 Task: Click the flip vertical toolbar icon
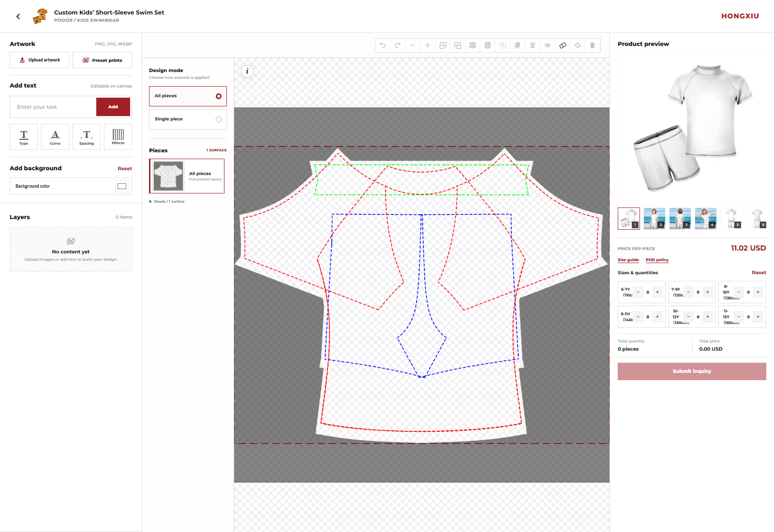[x=488, y=45]
